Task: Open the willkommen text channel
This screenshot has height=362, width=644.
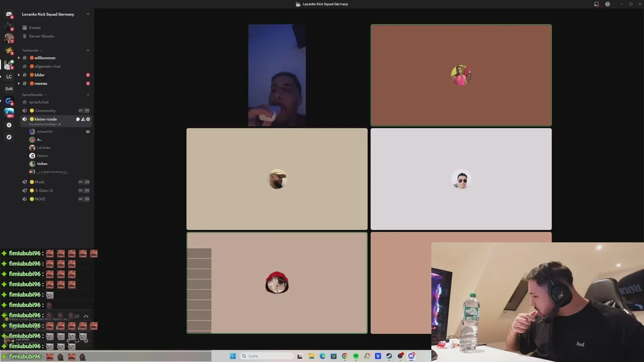Action: coord(55,58)
